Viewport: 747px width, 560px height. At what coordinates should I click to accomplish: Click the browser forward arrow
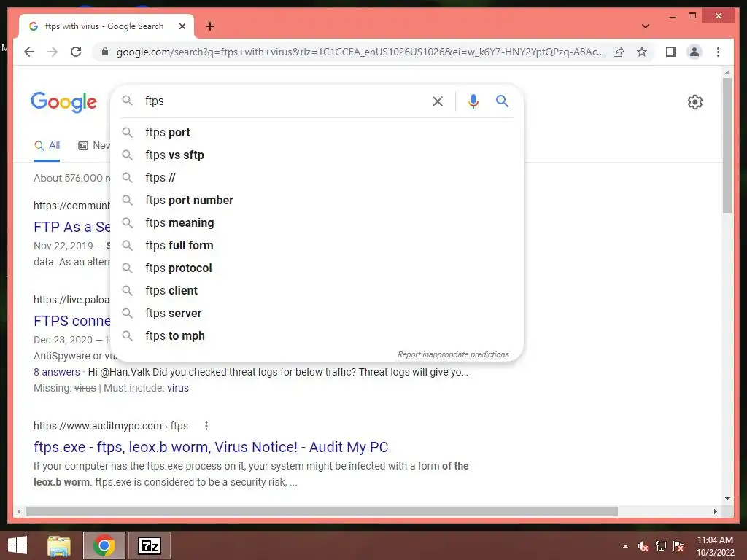point(53,52)
